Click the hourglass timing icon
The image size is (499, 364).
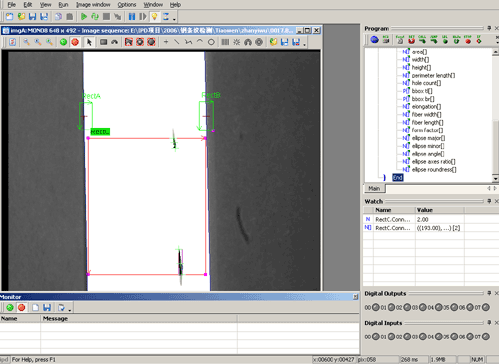click(166, 16)
